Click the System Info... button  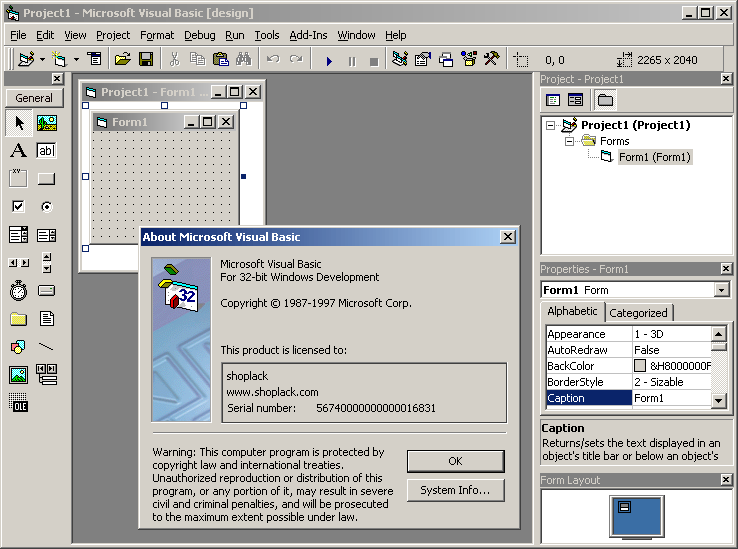[456, 490]
